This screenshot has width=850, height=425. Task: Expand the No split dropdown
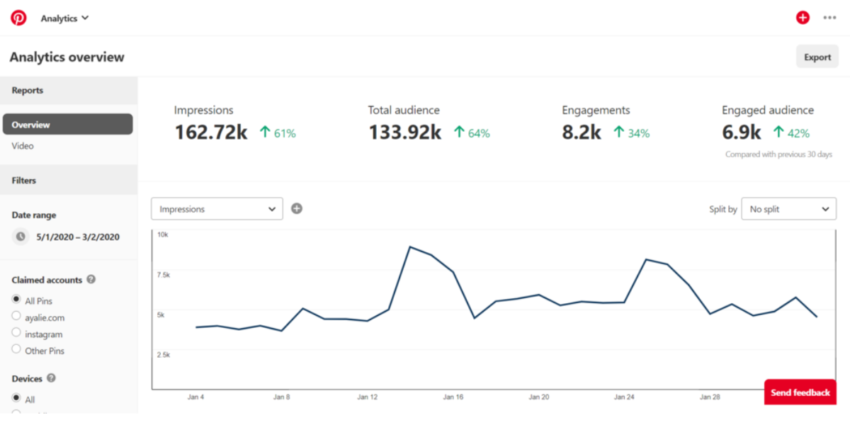788,209
